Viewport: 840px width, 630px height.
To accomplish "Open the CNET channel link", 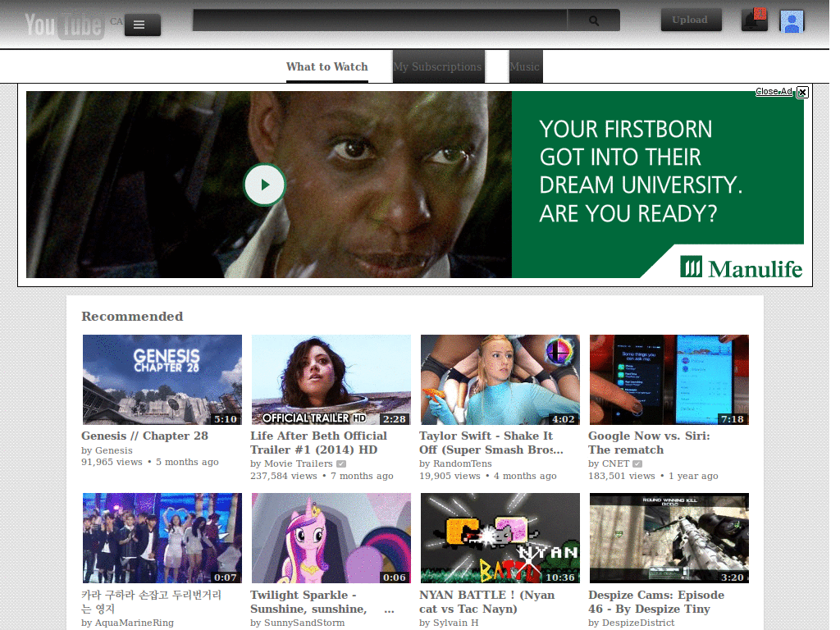I will [615, 464].
